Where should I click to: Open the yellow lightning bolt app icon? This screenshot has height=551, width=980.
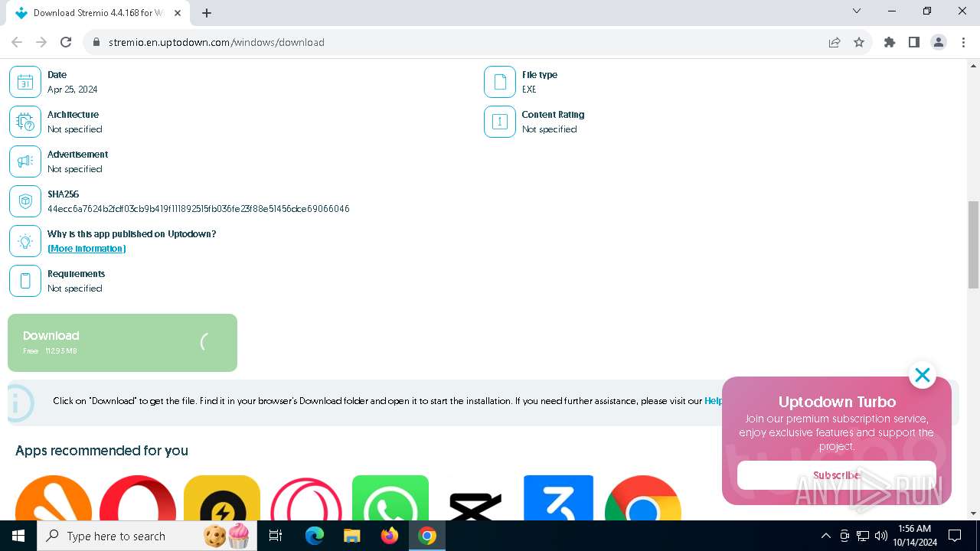pos(222,498)
